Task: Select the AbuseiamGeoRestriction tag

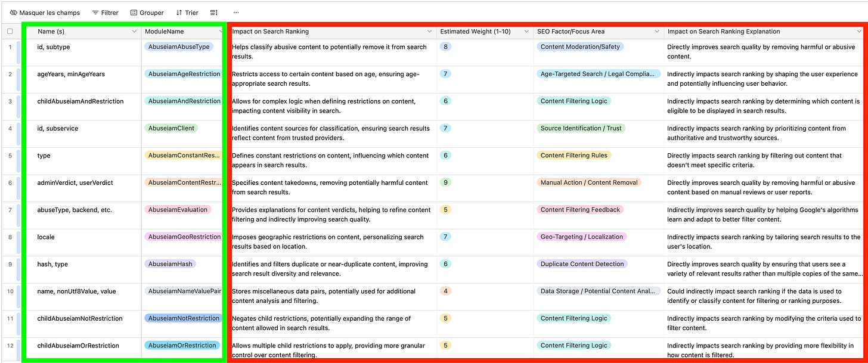Action: pos(184,237)
